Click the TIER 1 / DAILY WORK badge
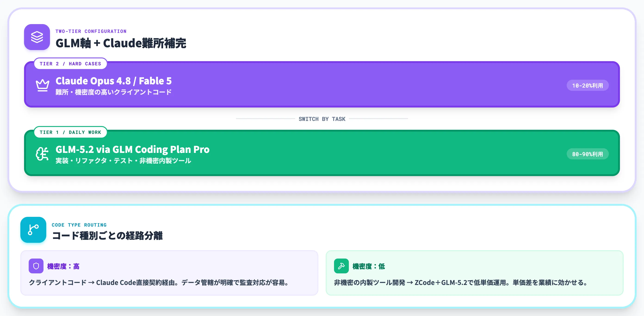The height and width of the screenshot is (316, 644). coord(71,132)
